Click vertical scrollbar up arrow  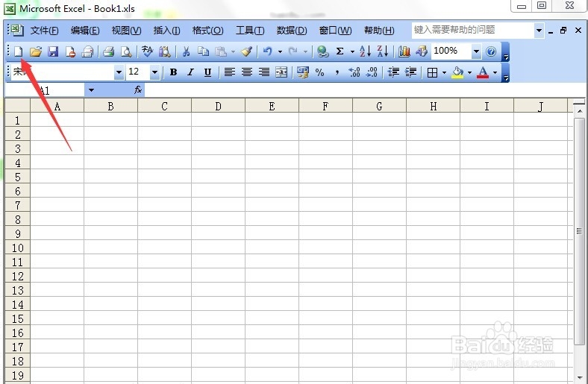click(x=579, y=111)
